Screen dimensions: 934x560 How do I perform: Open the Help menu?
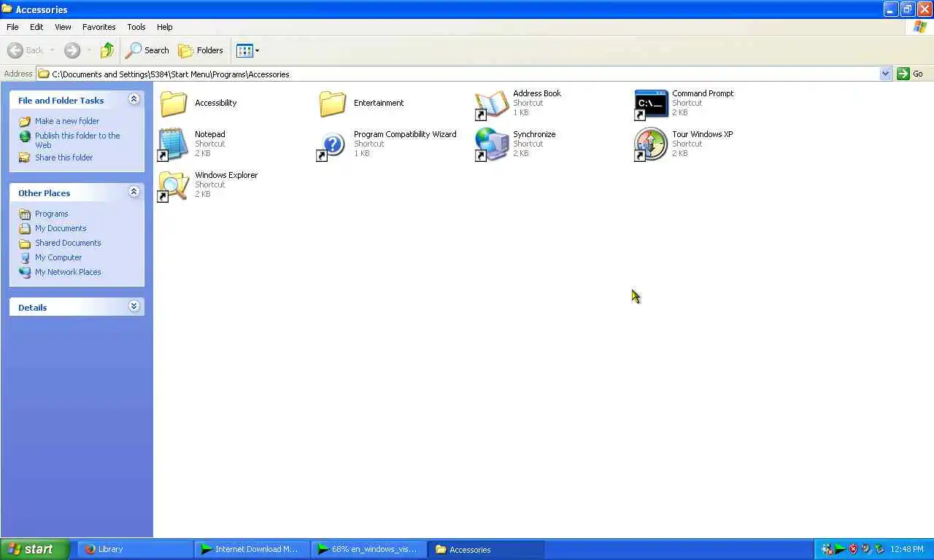165,27
